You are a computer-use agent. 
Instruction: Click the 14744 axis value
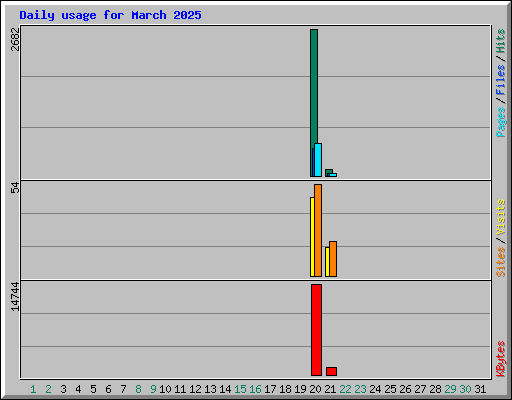15,297
